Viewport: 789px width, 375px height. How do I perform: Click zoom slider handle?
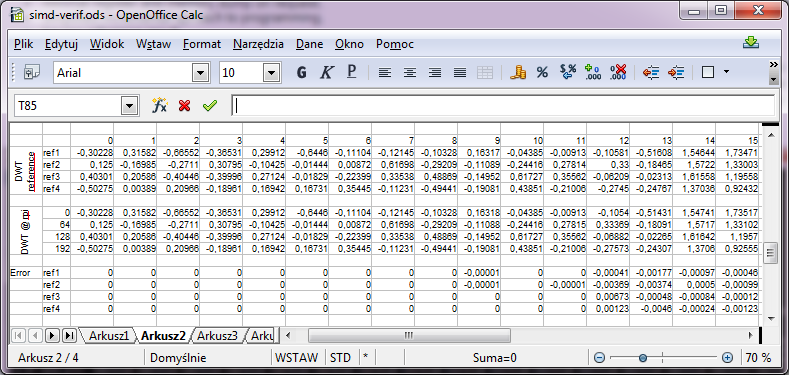pyautogui.click(x=643, y=358)
